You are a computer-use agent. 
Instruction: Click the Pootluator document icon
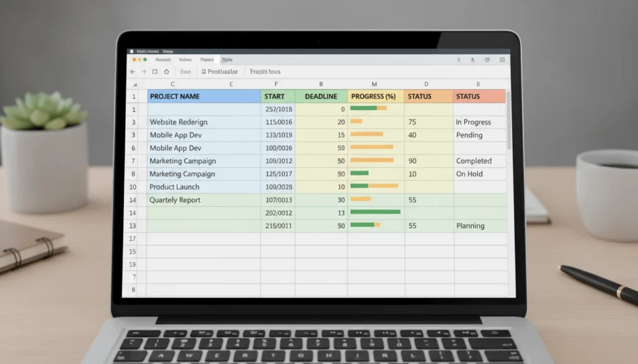(x=203, y=72)
